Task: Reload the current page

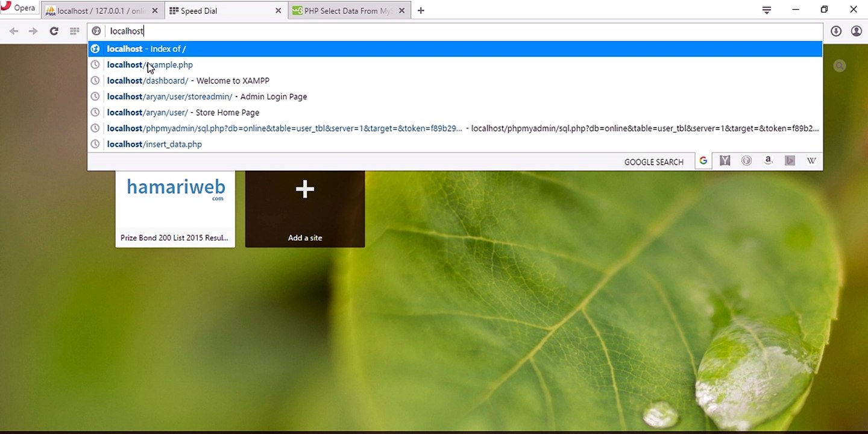Action: coord(54,31)
